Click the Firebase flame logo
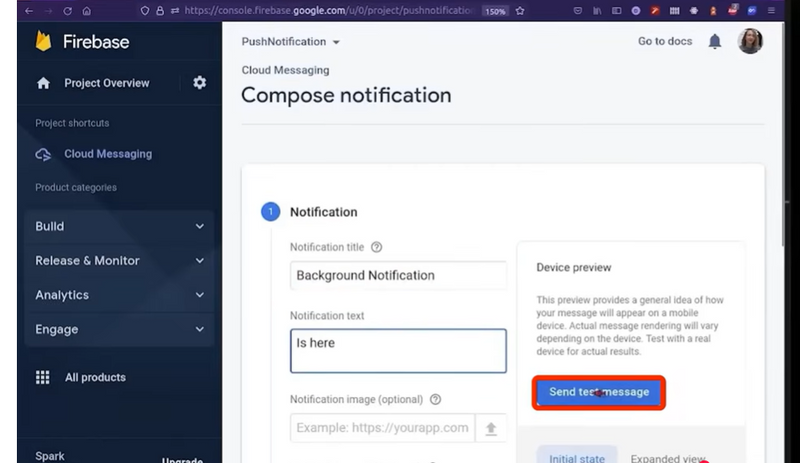Image resolution: width=800 pixels, height=463 pixels. click(43, 42)
